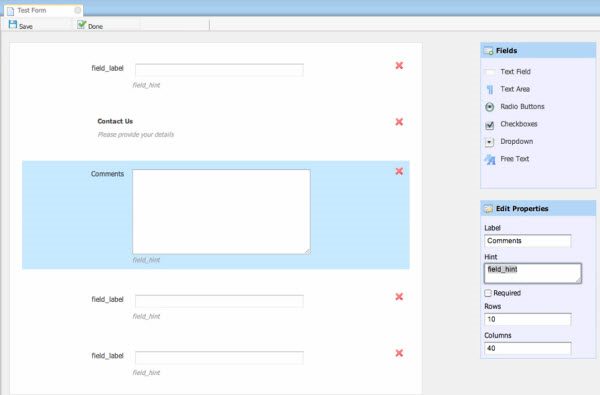Remove the field_label row just below the Comments field

click(399, 297)
